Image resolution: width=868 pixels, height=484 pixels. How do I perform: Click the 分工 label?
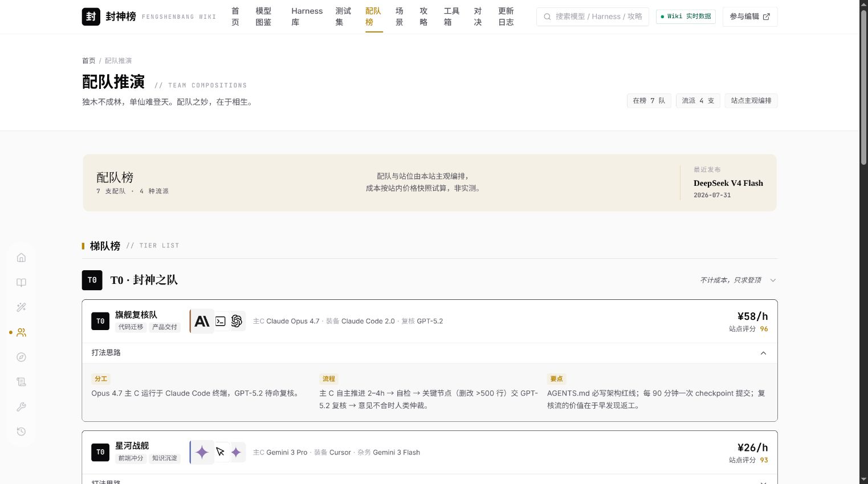click(x=101, y=379)
